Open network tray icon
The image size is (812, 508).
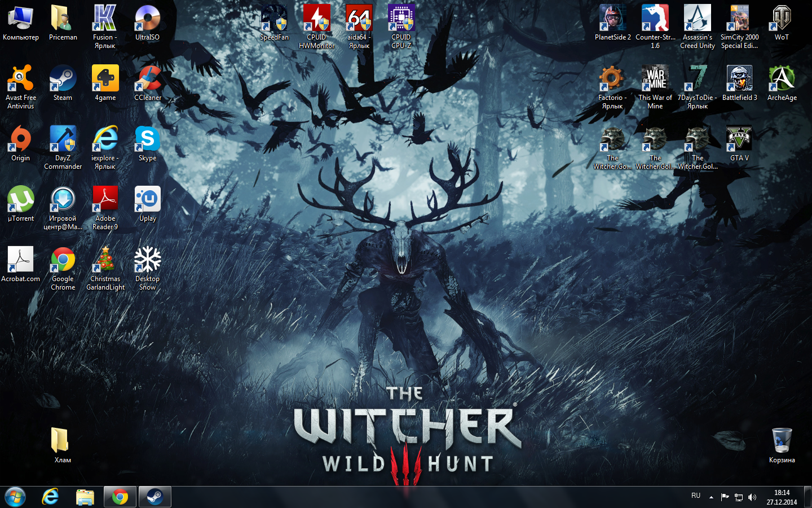[x=739, y=497]
